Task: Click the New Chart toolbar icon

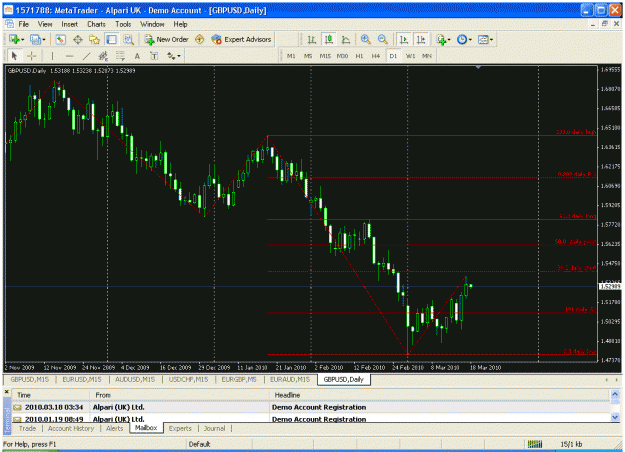Action: coord(14,39)
